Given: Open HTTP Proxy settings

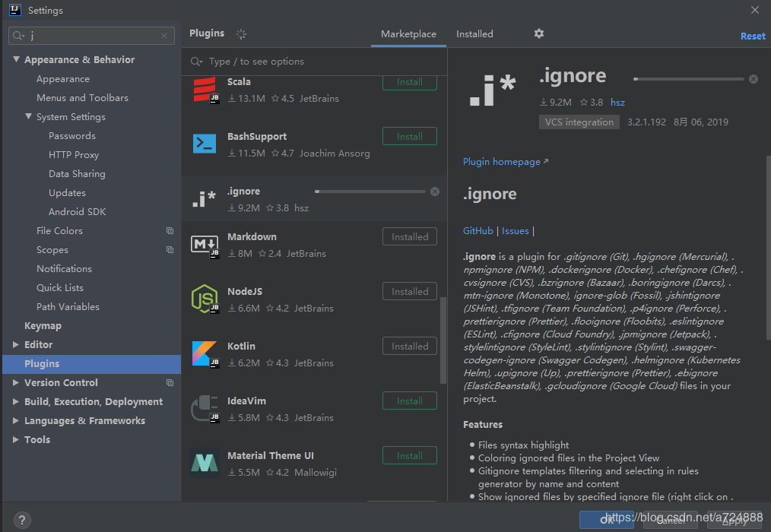Looking at the screenshot, I should (74, 155).
